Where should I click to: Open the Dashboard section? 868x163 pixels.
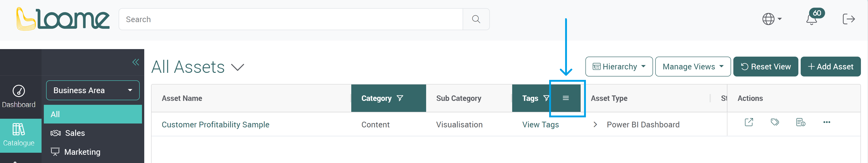pos(19,97)
